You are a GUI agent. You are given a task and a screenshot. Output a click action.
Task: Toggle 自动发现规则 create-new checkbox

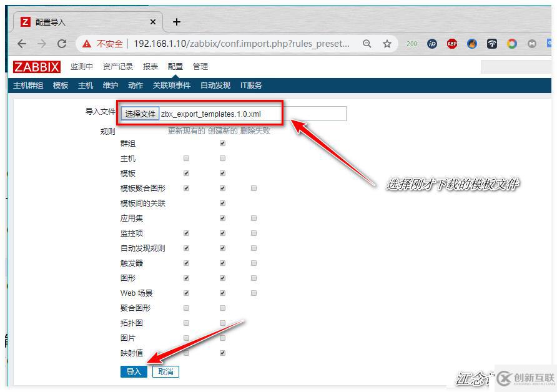tap(222, 248)
